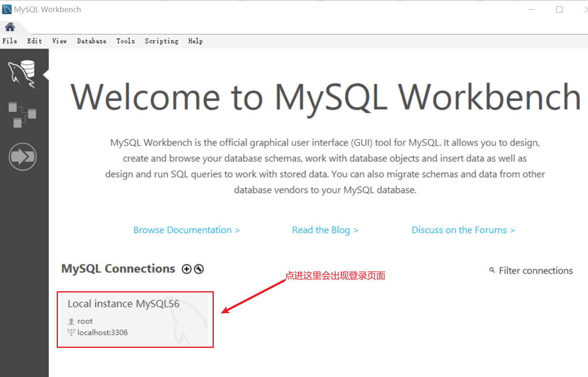
Task: Open the Database menu
Action: [x=92, y=41]
